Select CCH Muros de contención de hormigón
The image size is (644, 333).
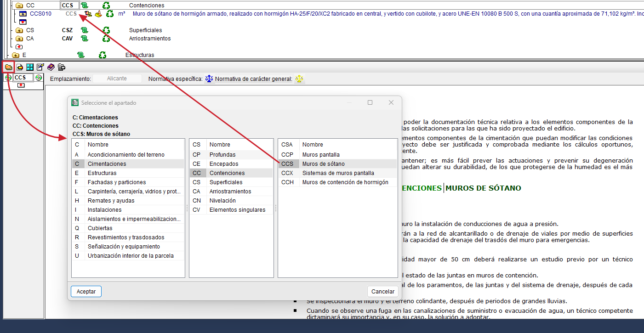pos(337,182)
